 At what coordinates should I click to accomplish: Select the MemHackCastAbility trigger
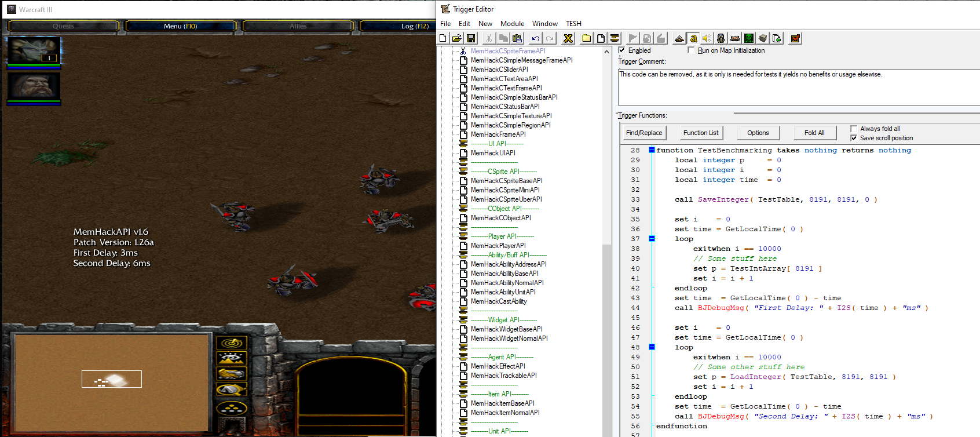[x=499, y=301]
